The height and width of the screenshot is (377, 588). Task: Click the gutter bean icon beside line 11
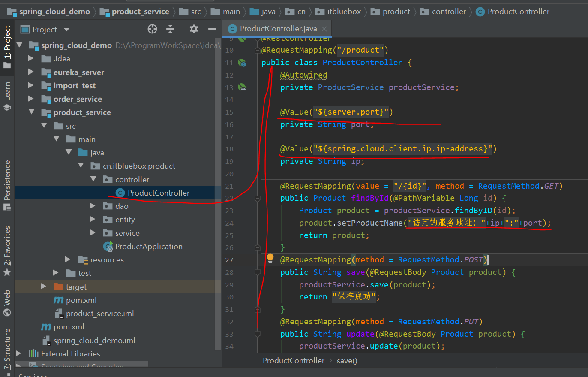[242, 63]
